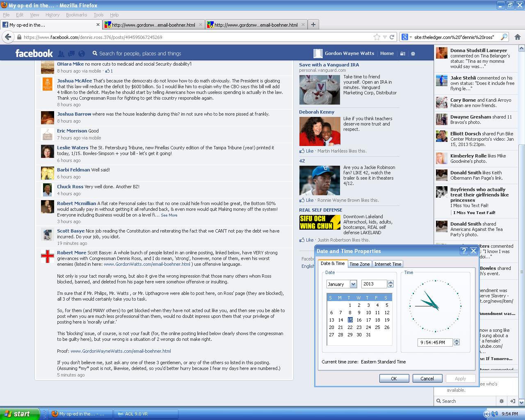Expand hidden system tray icons arrow
The width and height of the screenshot is (525, 420).
pyautogui.click(x=487, y=414)
